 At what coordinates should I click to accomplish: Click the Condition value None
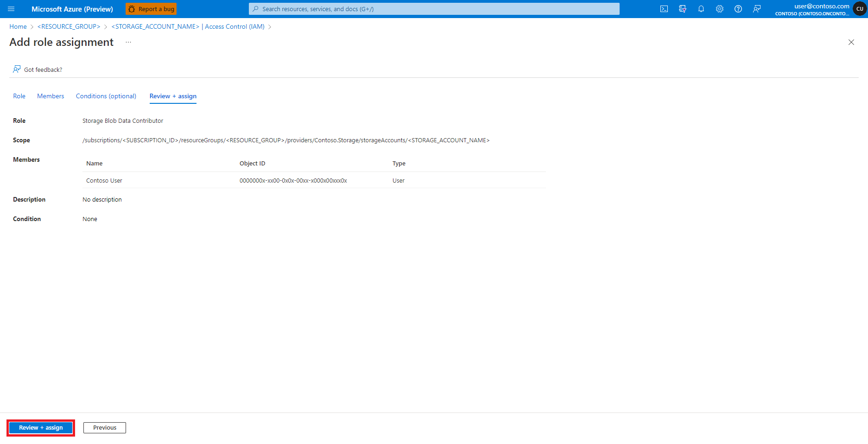coord(90,219)
